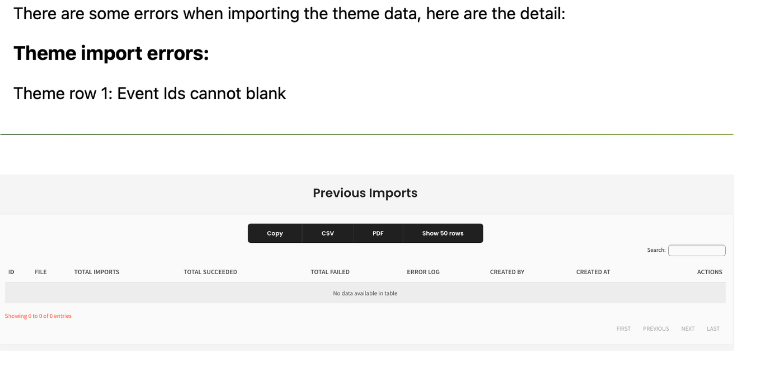Sort by Total Succeeded column

211,272
